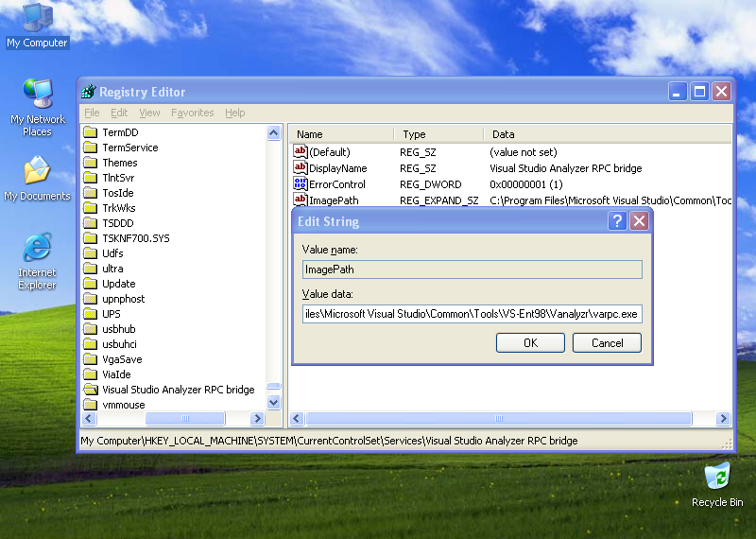Click the ErrorControl DWORD value icon
756x539 pixels.
coord(300,183)
